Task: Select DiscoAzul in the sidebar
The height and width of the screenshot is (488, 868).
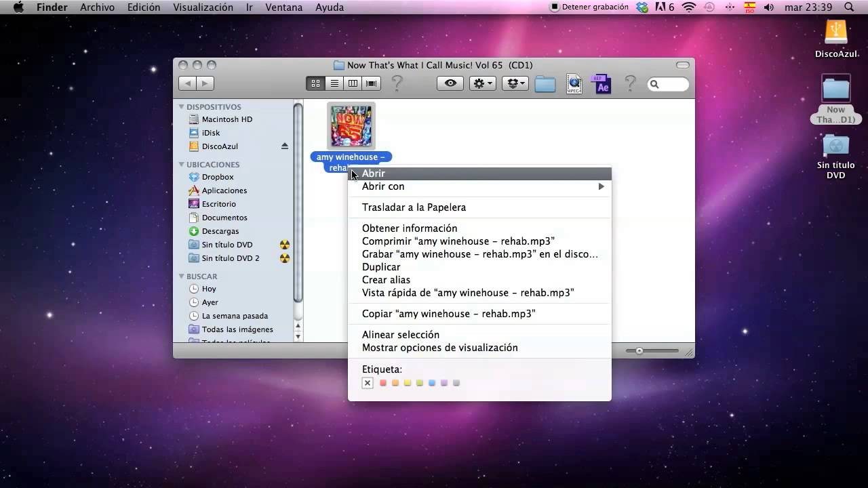Action: [220, 146]
